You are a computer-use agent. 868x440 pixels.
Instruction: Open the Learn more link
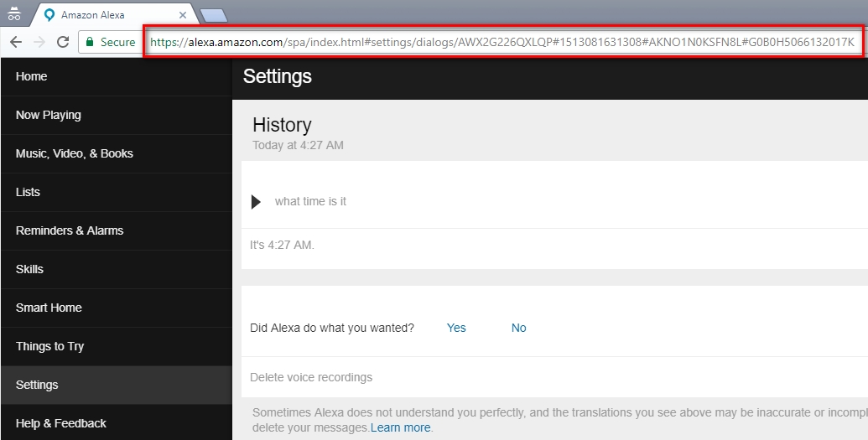400,427
